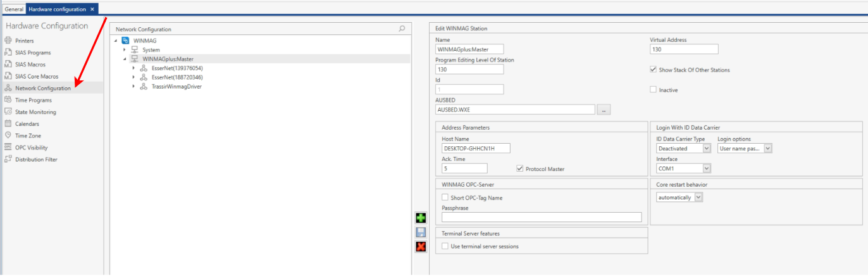
Task: Toggle Show Stack Of Other Stations checkbox
Action: [654, 70]
